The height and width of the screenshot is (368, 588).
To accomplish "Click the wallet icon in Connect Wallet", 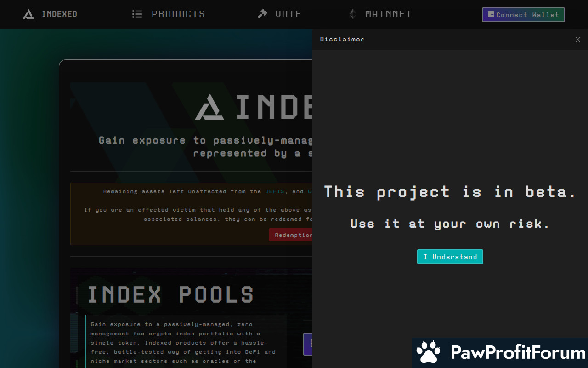I will [491, 15].
